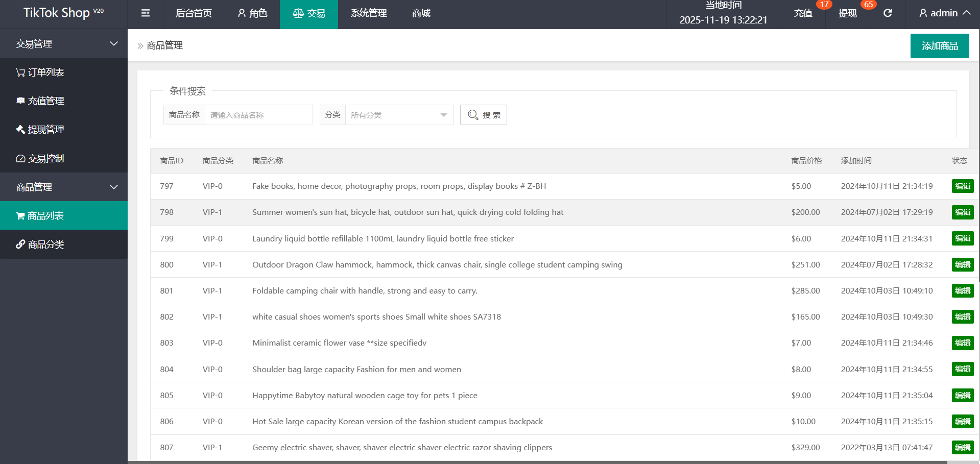The image size is (980, 464).
Task: Collapse the 交易管理 sidebar section
Action: 114,44
